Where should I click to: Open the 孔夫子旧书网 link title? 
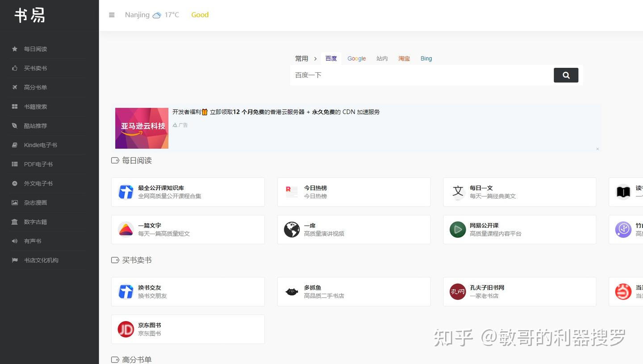tap(487, 288)
